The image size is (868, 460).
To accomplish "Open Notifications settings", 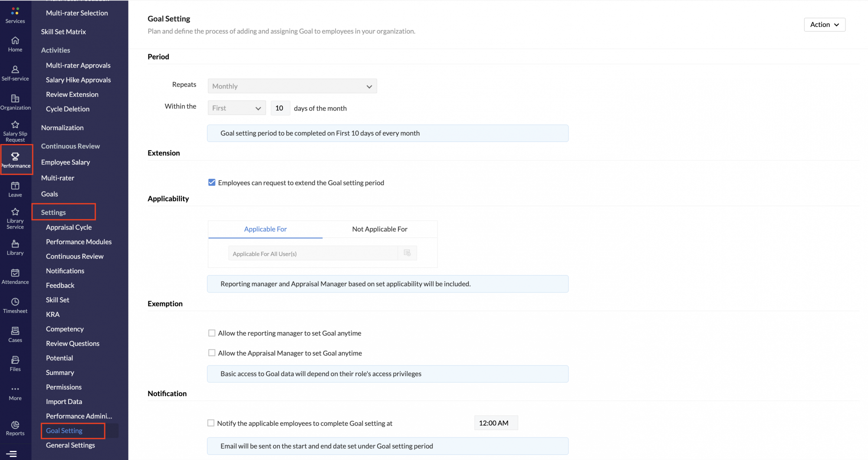I will tap(65, 271).
